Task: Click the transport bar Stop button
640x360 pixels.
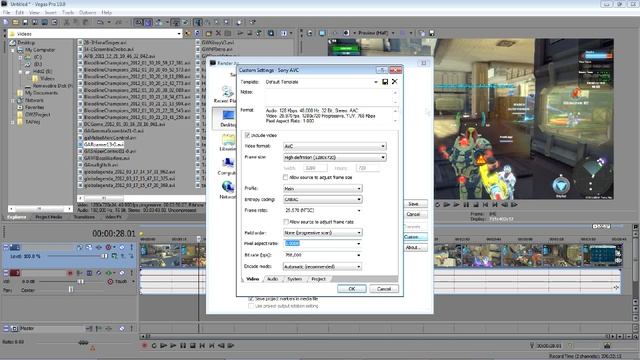Action: [193, 346]
